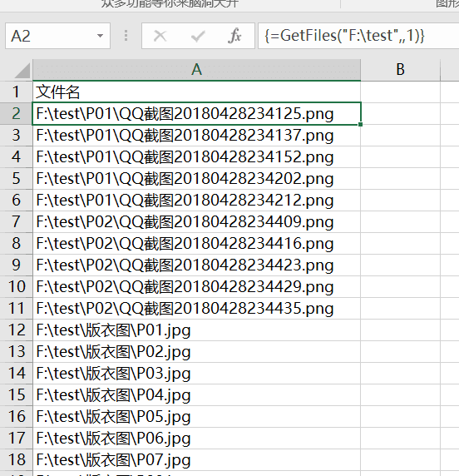This screenshot has height=476, width=459.
Task: Select row 3 header
Action: (x=17, y=135)
